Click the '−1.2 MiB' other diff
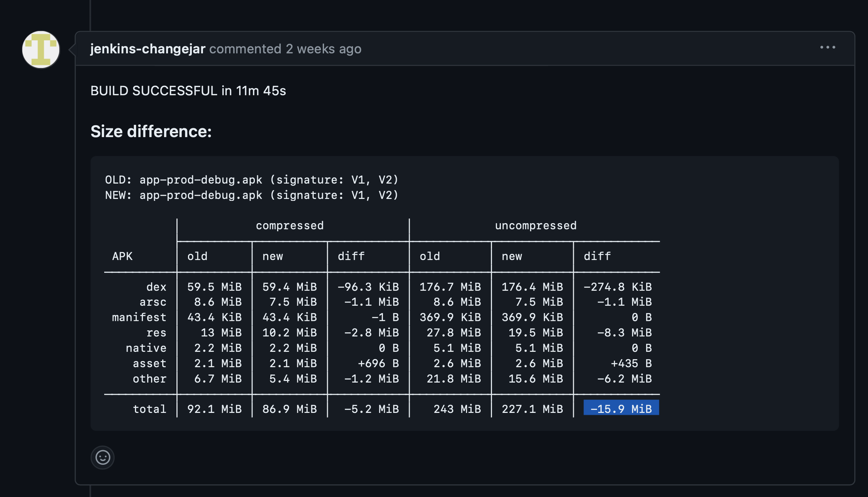 372,379
